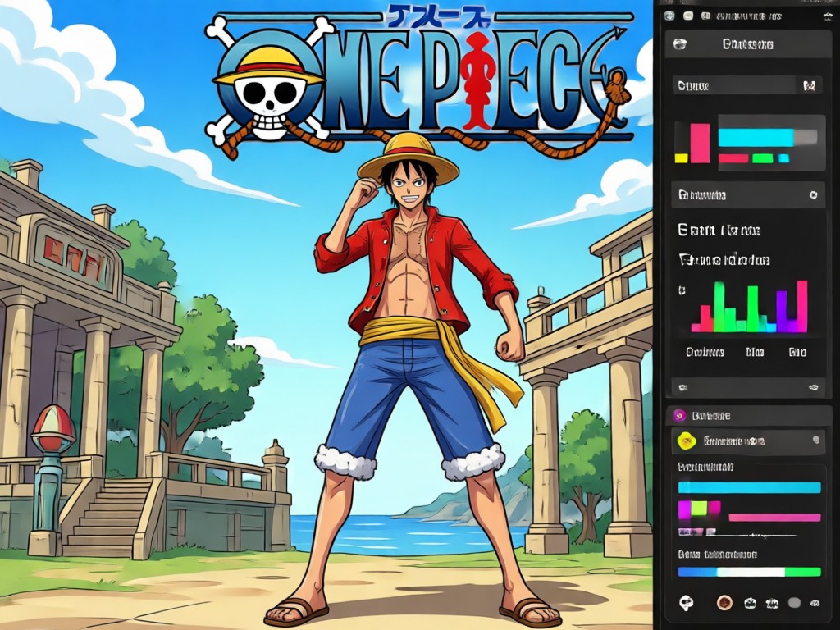Click the colorful histogram graph
This screenshot has width=840, height=630.
tap(750, 307)
